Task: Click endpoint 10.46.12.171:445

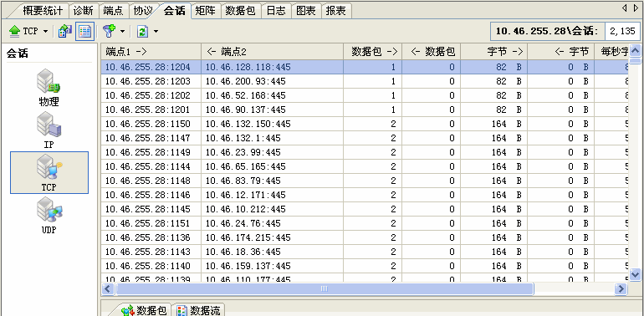Action: pyautogui.click(x=246, y=195)
